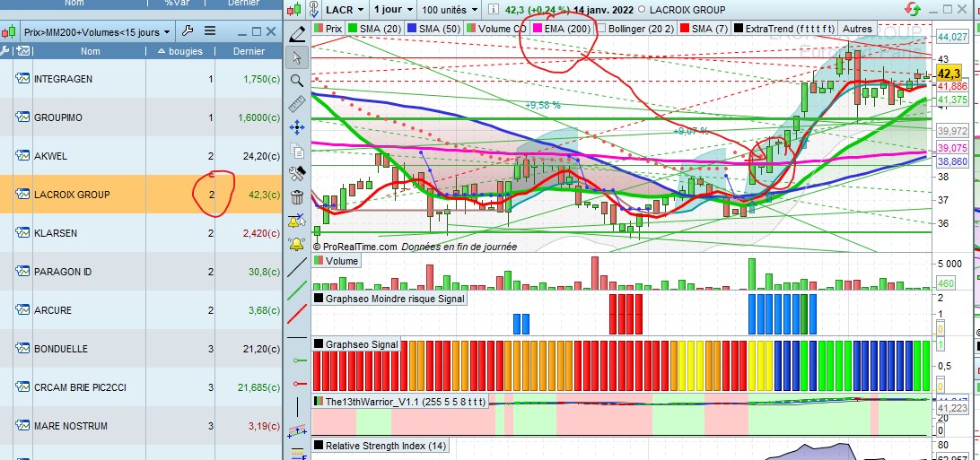Select the ARCURE row
This screenshot has height=460, width=980.
click(141, 310)
